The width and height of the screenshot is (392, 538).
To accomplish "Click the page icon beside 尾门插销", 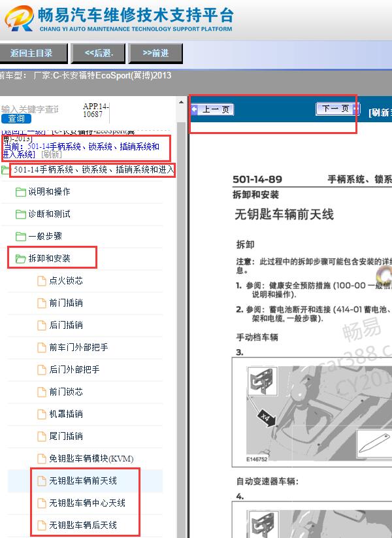I will tap(42, 437).
